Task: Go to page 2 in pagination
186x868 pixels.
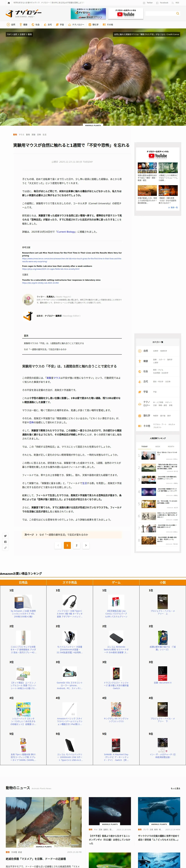Action: click(77, 545)
